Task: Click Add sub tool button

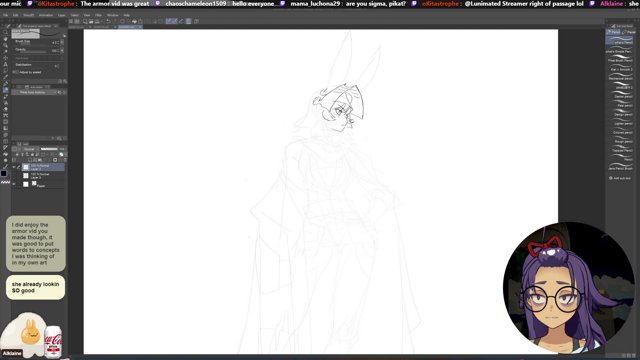Action: coord(620,178)
